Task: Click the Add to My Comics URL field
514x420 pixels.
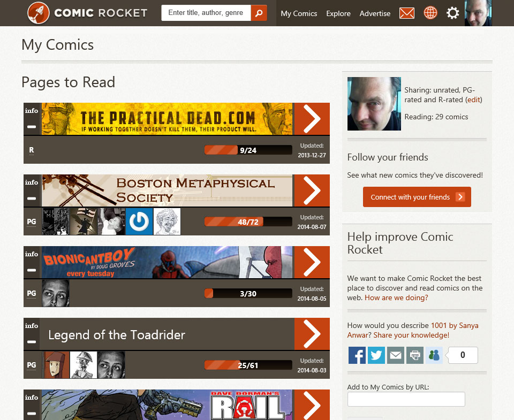Action: click(406, 399)
